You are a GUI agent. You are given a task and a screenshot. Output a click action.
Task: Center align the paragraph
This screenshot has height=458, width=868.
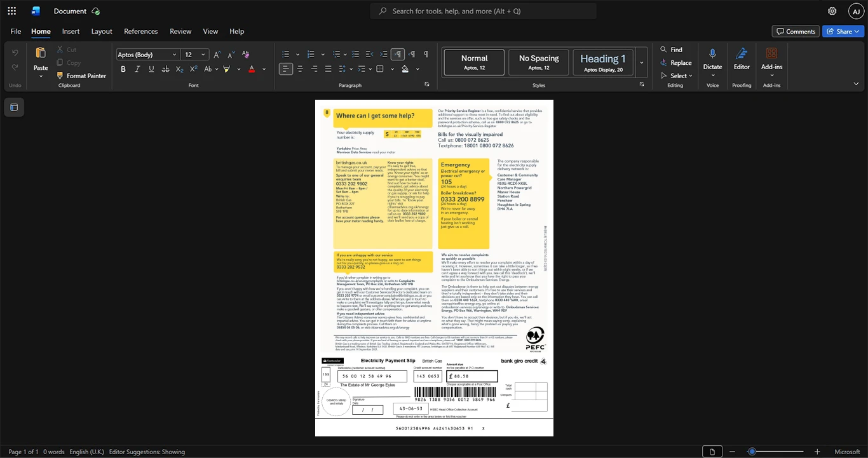[300, 69]
